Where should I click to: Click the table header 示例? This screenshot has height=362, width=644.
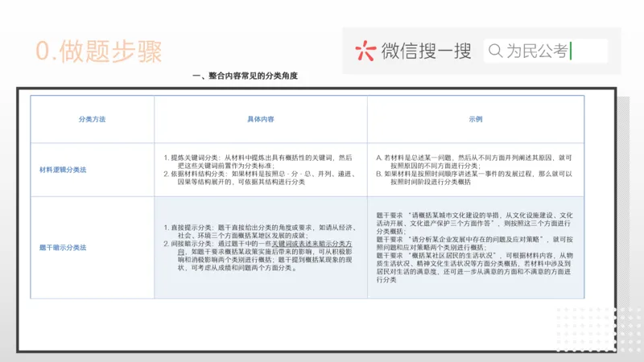pyautogui.click(x=476, y=119)
